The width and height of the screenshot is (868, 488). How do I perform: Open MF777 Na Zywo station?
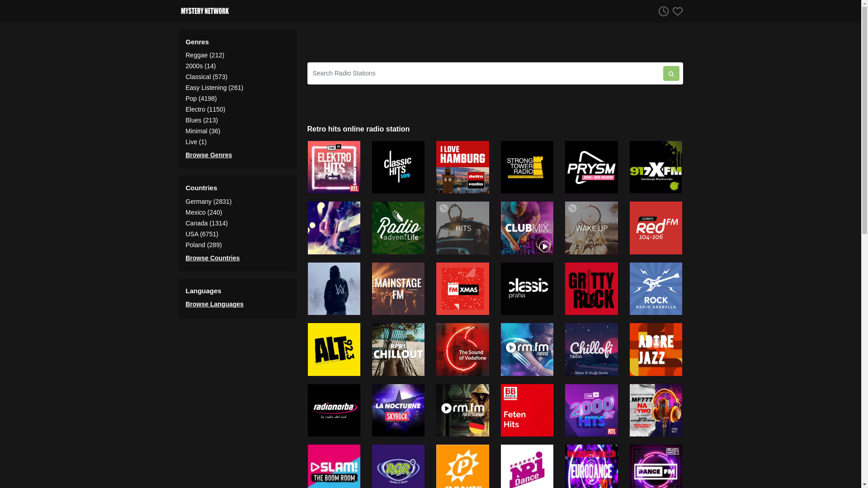[656, 410]
